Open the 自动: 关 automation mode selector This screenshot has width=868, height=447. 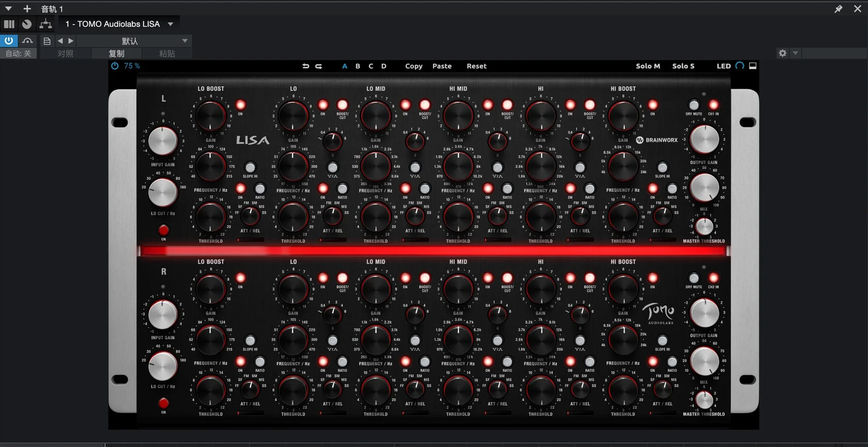click(18, 54)
